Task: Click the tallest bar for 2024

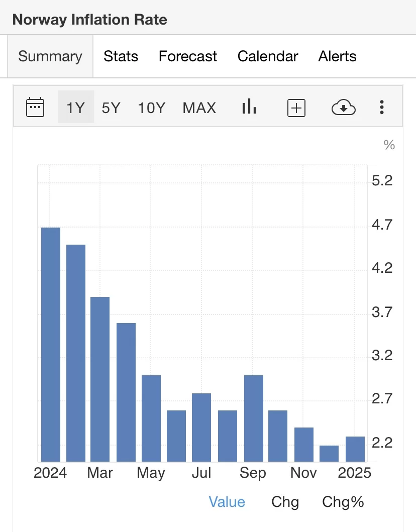Action: click(51, 345)
